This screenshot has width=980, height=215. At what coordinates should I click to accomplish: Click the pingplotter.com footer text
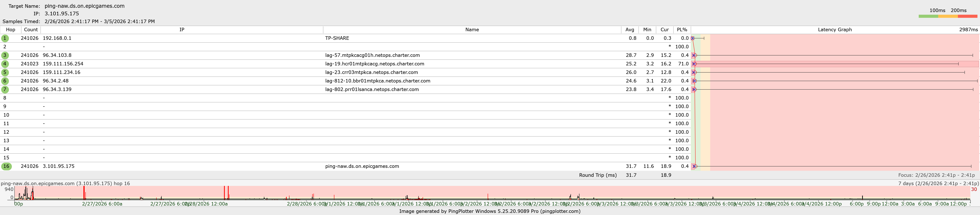pos(560,211)
